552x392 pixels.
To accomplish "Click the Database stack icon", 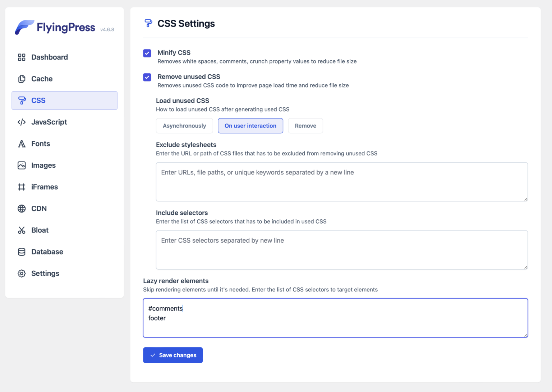I will pyautogui.click(x=22, y=252).
